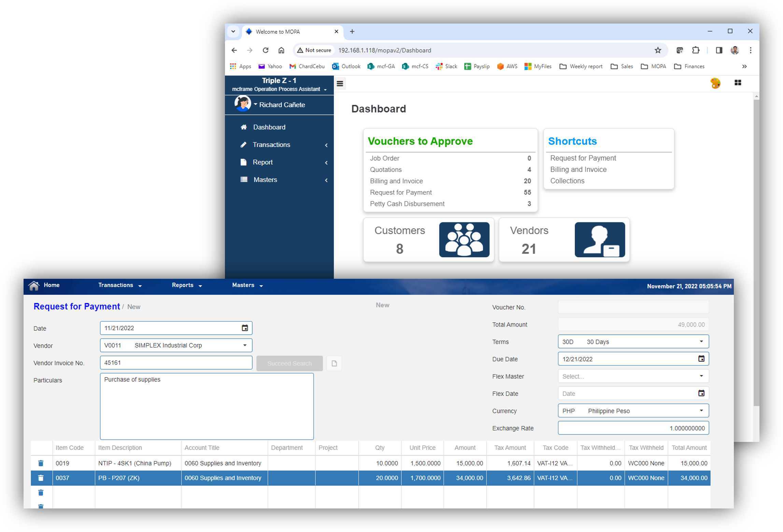Open the Flex Date calendar picker

(701, 393)
